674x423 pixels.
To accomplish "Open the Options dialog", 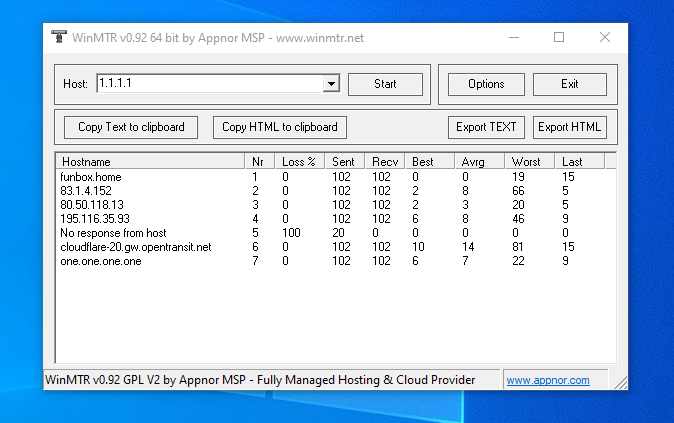I will (x=486, y=84).
